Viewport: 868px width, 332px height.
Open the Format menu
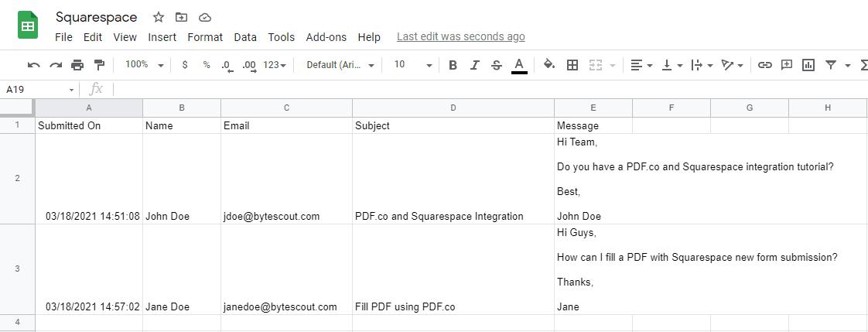205,37
